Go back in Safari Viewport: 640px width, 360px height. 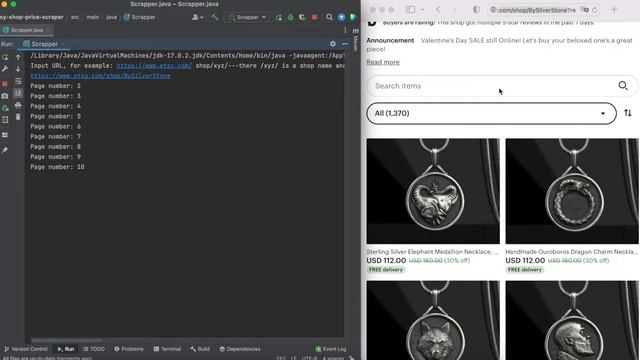(438, 9)
